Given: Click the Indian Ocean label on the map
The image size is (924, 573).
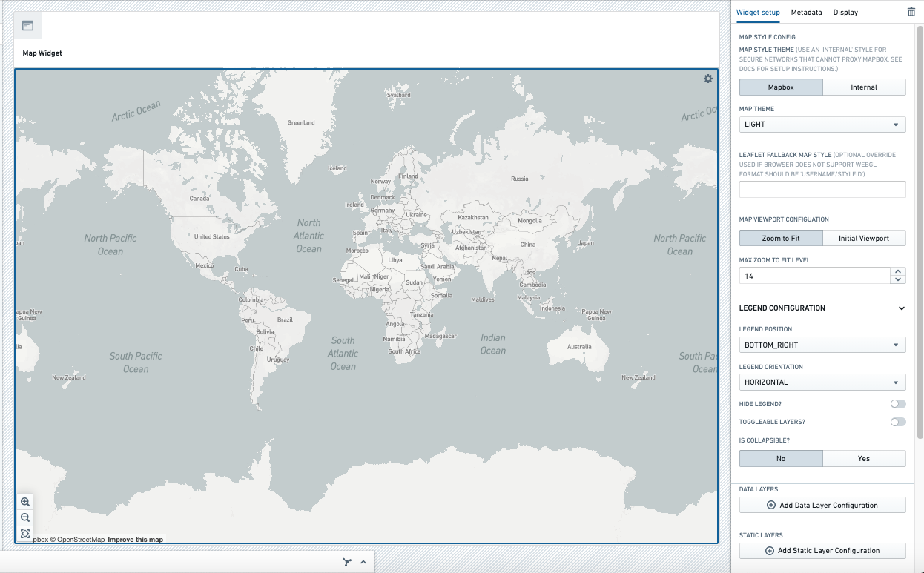Looking at the screenshot, I should (x=493, y=344).
